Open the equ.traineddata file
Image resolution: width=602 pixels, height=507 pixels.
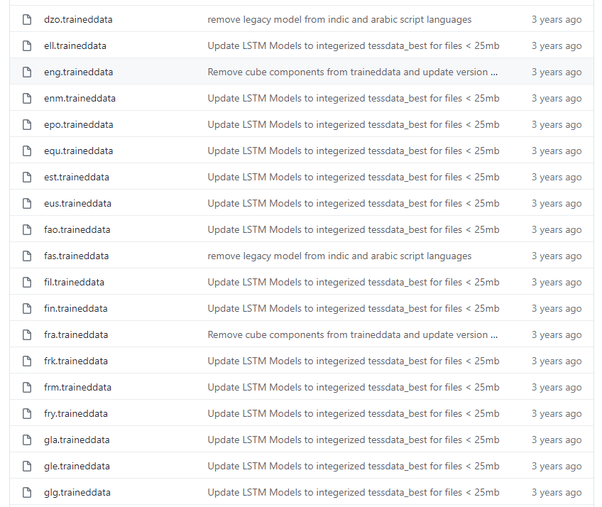click(x=78, y=151)
